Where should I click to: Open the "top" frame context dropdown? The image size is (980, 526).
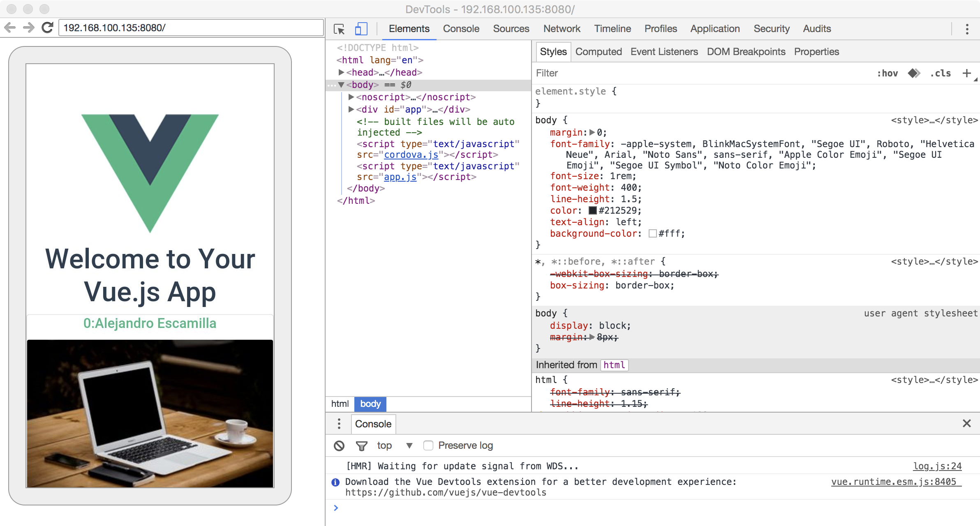click(x=409, y=445)
